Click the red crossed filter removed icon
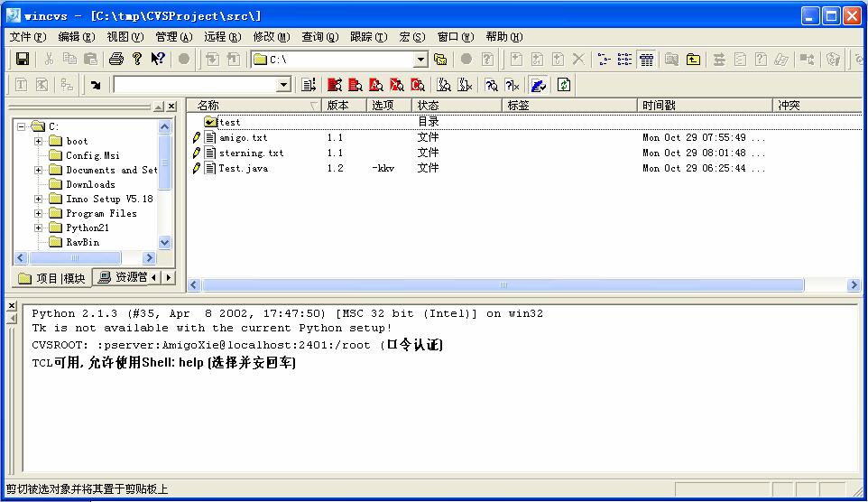This screenshot has height=502, width=868. 397,85
